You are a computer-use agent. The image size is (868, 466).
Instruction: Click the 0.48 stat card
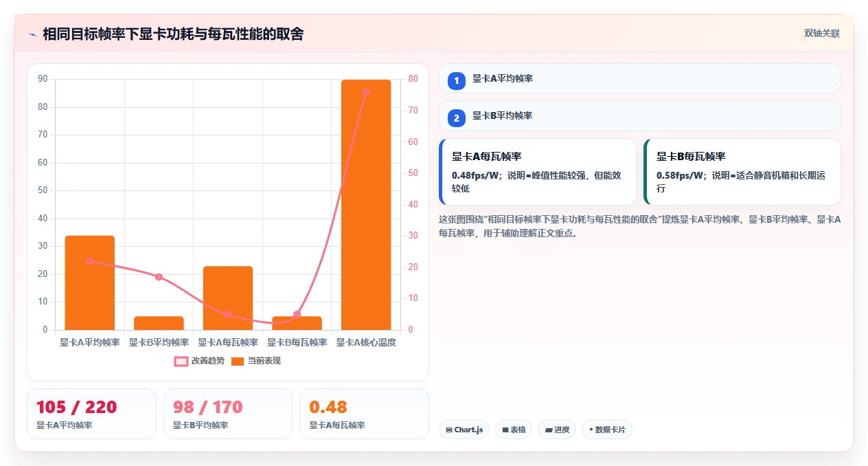coord(364,414)
